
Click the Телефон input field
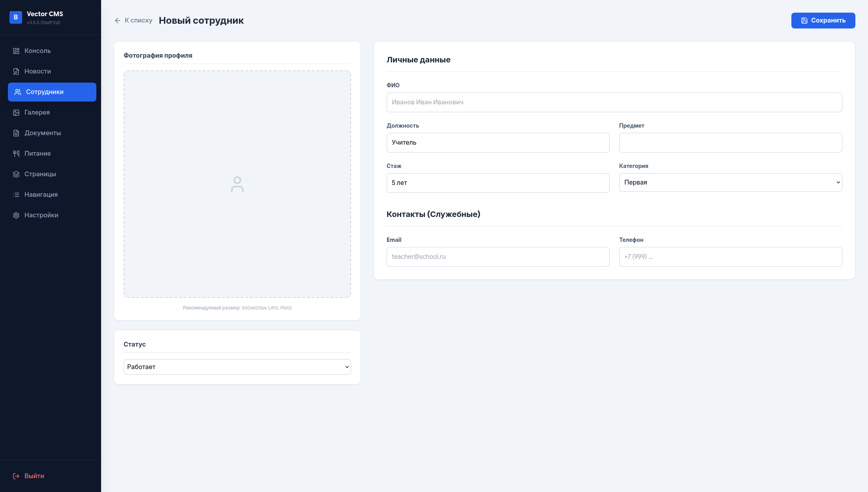tap(730, 257)
